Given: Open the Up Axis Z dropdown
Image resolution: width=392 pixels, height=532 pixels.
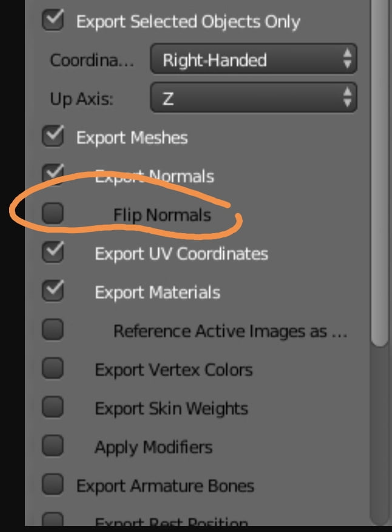Looking at the screenshot, I should pos(253,98).
